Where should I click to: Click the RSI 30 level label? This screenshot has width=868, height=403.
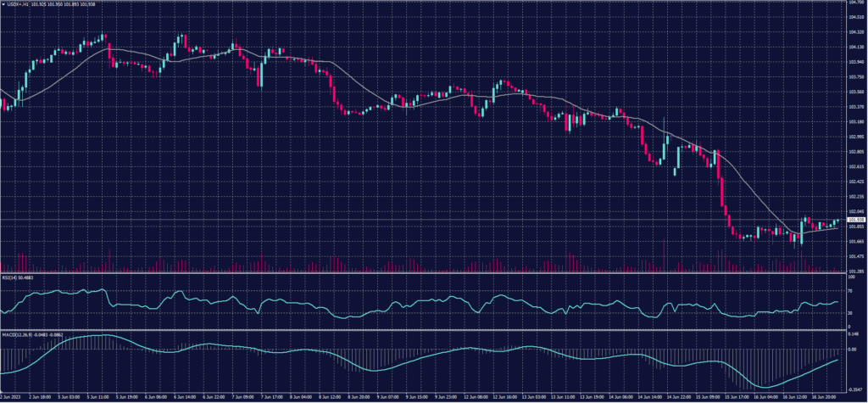point(849,313)
